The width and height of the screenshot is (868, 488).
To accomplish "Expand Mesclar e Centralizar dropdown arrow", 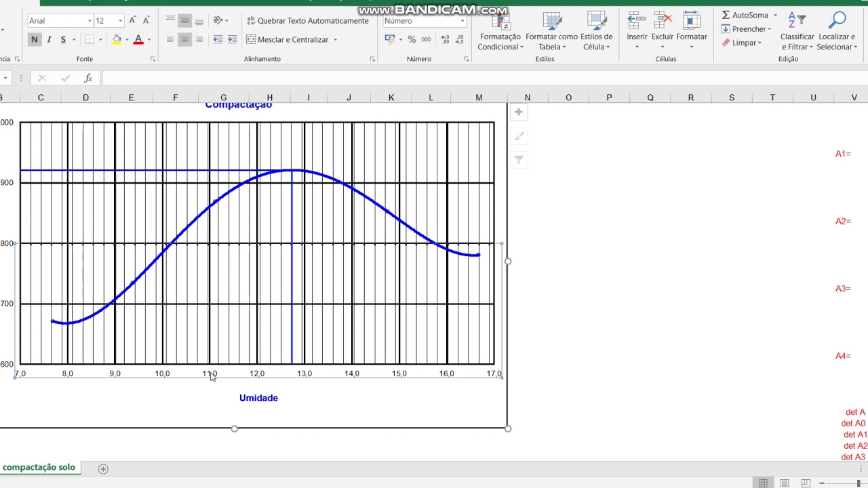I will click(x=335, y=40).
